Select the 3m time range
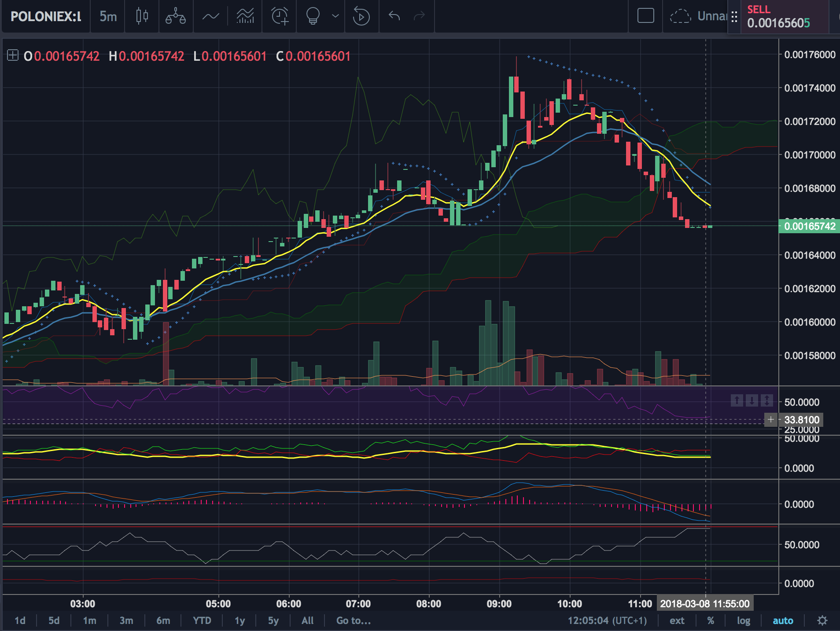Screen dimensions: 840x631 tap(126, 620)
